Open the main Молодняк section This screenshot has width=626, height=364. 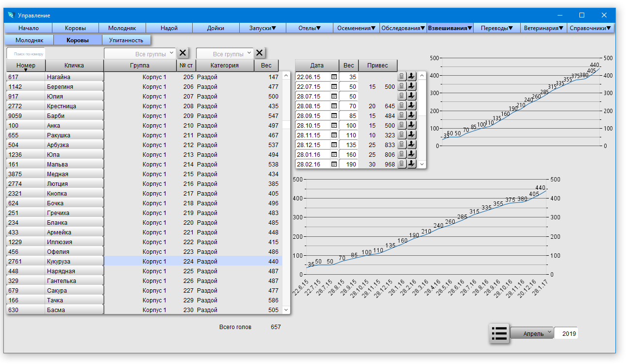pos(122,28)
